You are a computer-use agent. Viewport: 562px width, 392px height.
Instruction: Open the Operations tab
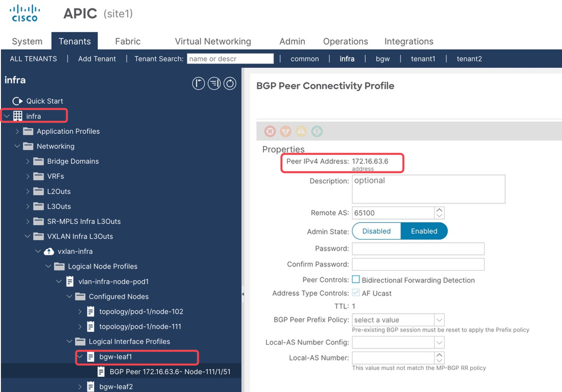[346, 41]
